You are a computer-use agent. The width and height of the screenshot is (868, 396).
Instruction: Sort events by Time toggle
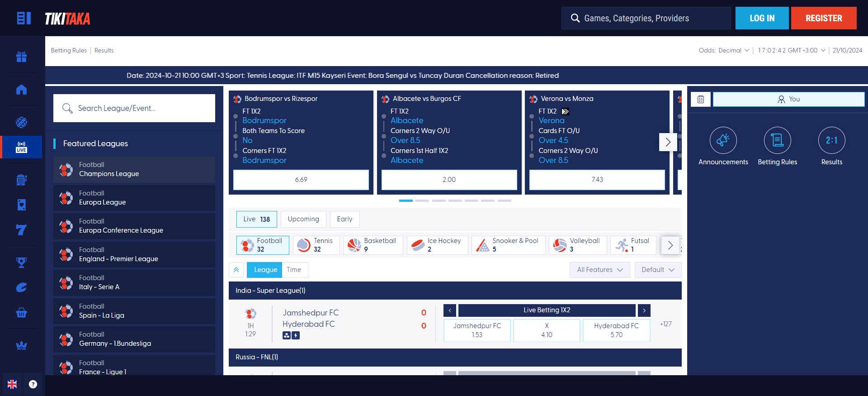coord(295,270)
